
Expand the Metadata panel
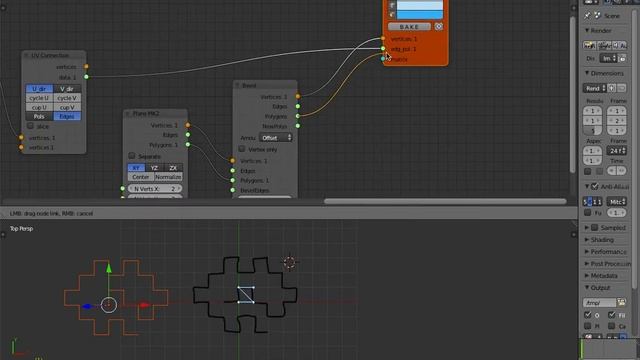coord(587,276)
